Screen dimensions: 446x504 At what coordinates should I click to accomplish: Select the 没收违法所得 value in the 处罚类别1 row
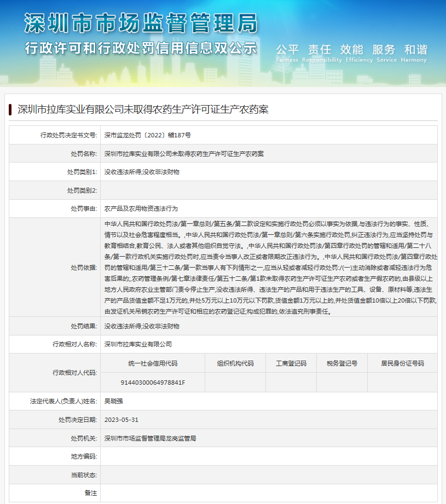pyautogui.click(x=142, y=172)
